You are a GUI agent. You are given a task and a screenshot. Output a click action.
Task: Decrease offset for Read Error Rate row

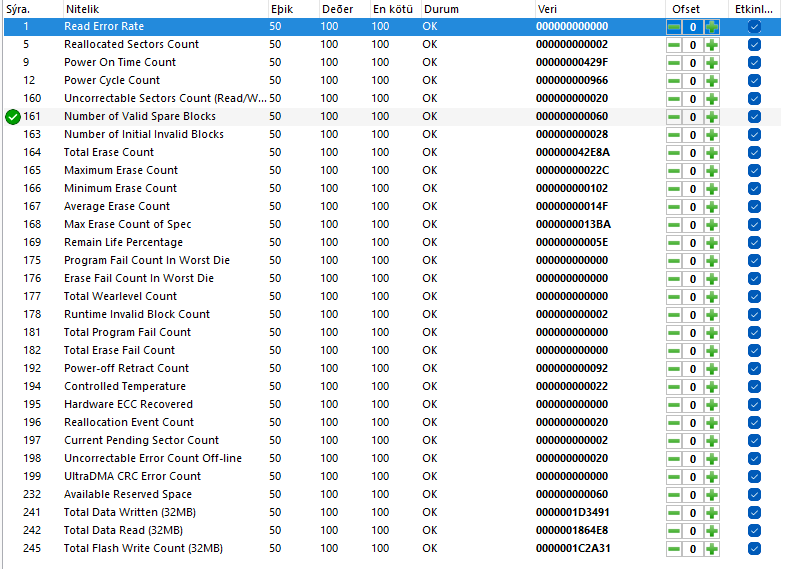click(674, 27)
